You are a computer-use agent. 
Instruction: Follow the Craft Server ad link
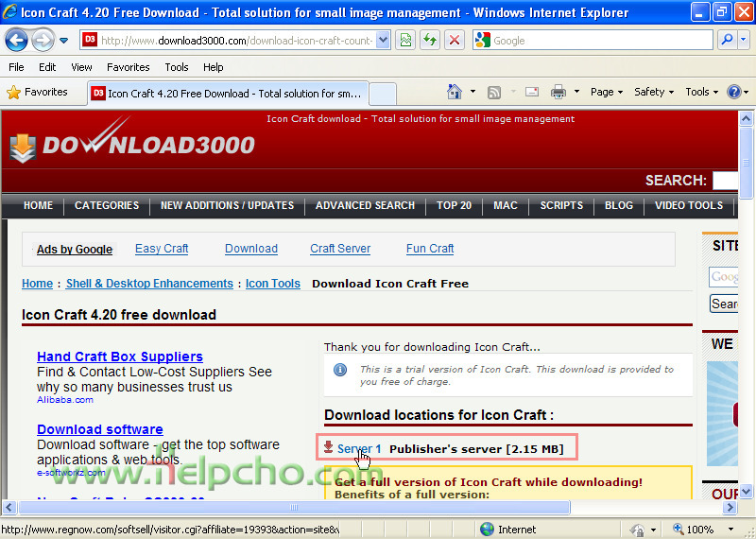pyautogui.click(x=340, y=249)
